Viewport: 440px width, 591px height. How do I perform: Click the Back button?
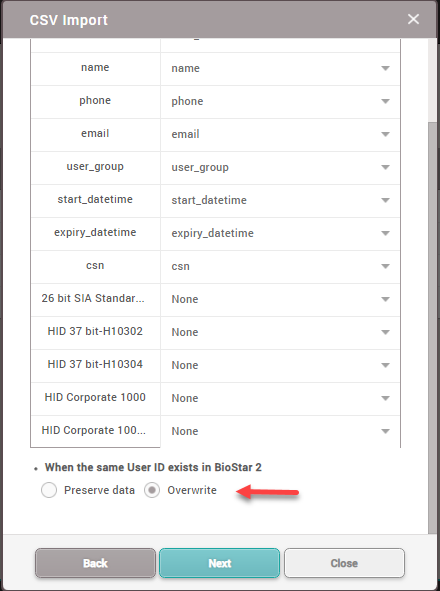[95, 563]
